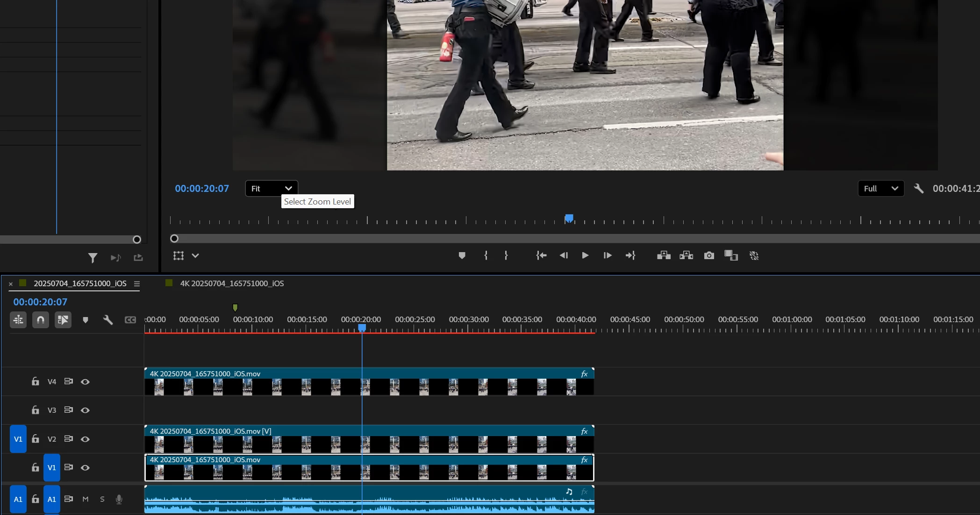Toggle the Comparison View icon
Screen dimensions: 980x515
point(731,255)
